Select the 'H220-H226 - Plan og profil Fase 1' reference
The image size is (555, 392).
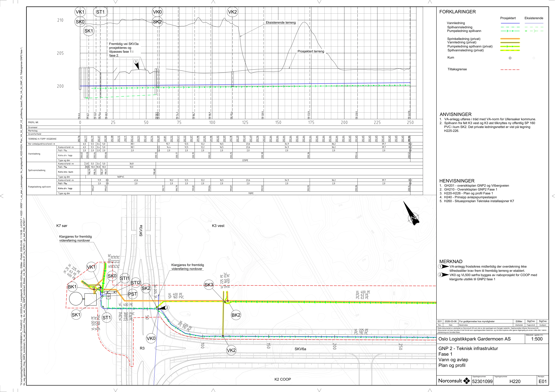tap(469, 193)
